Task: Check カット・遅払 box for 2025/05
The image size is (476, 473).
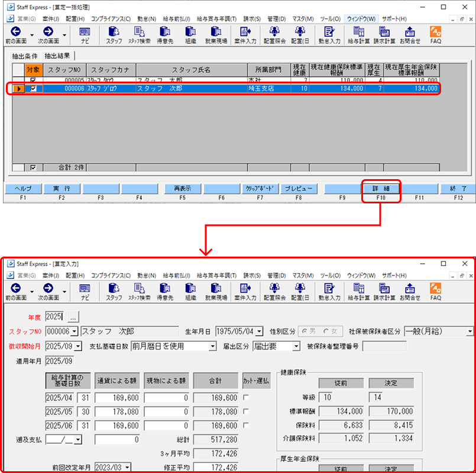Action: (246, 412)
